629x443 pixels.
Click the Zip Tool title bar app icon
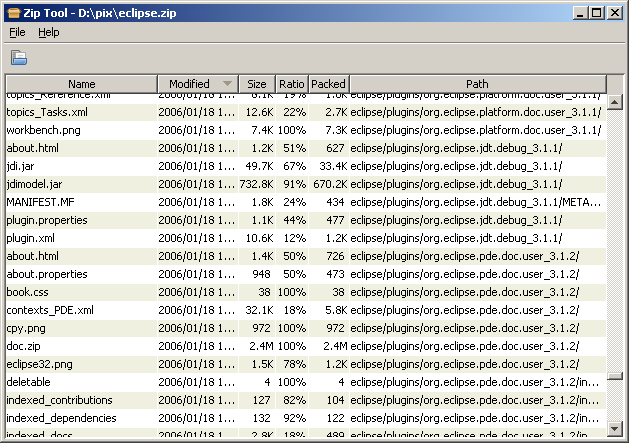click(x=14, y=13)
